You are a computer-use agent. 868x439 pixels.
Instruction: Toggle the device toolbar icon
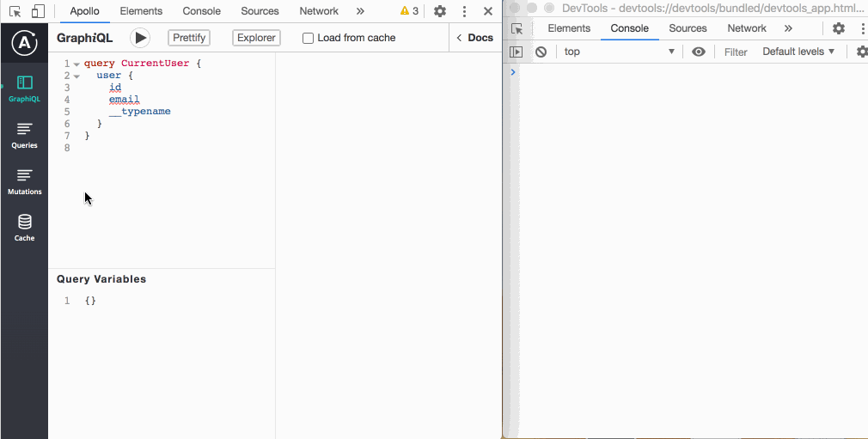click(x=38, y=11)
